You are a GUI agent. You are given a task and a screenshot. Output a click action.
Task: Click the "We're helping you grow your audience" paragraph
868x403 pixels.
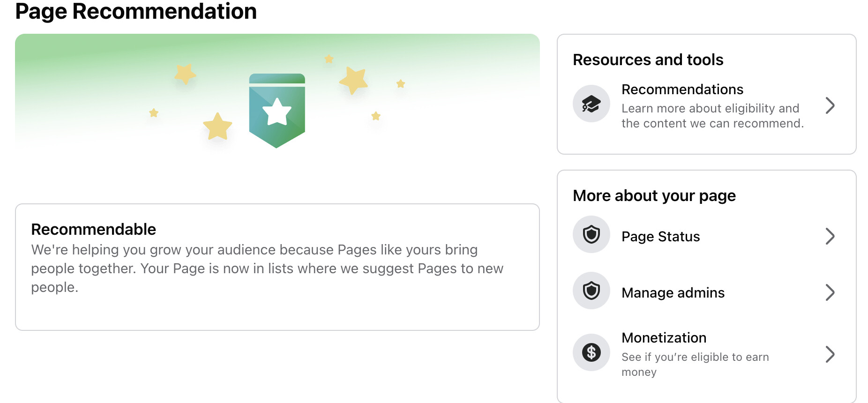[x=267, y=269]
